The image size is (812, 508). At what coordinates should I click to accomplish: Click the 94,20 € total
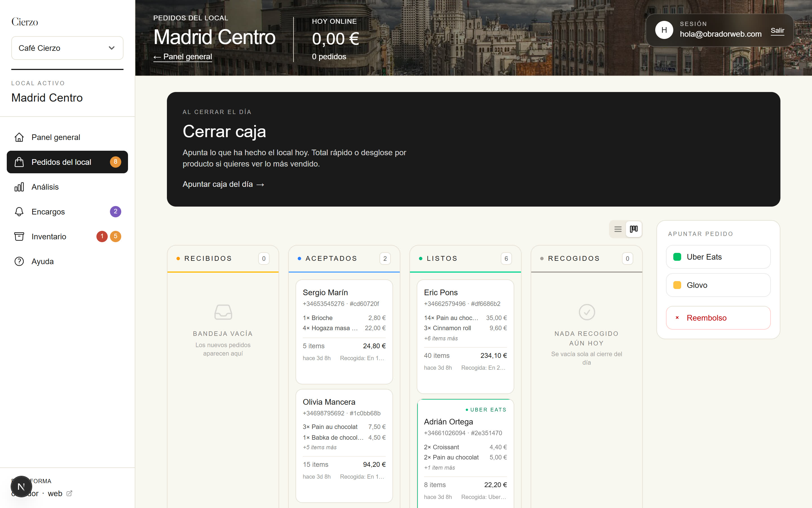(x=374, y=464)
